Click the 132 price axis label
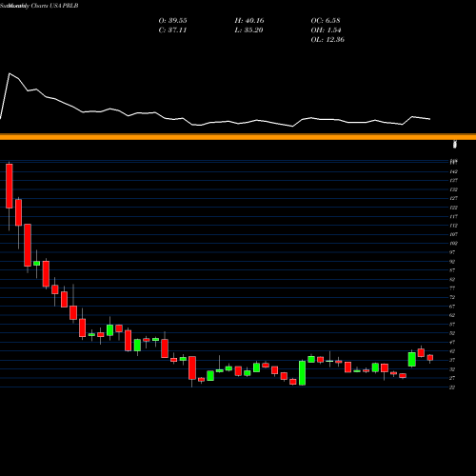 tap(453, 189)
